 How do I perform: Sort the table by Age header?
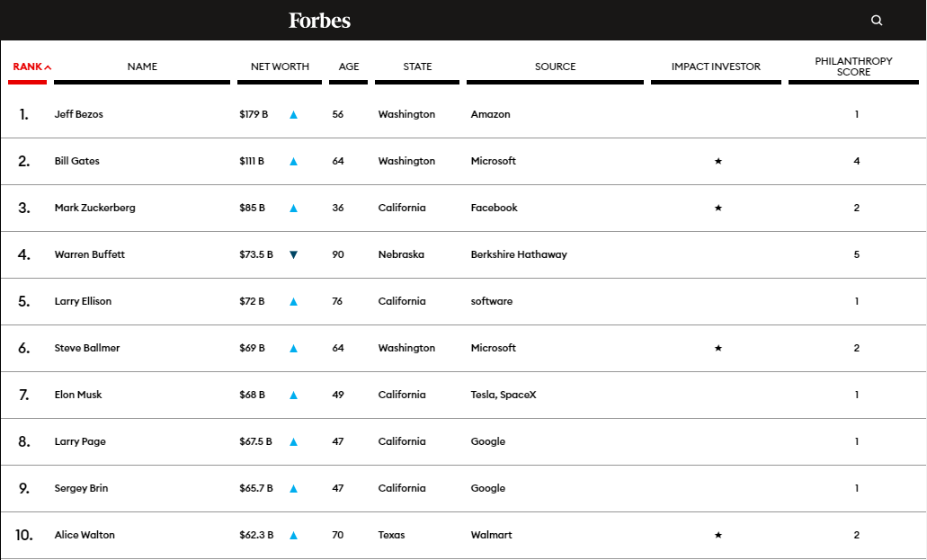[349, 67]
